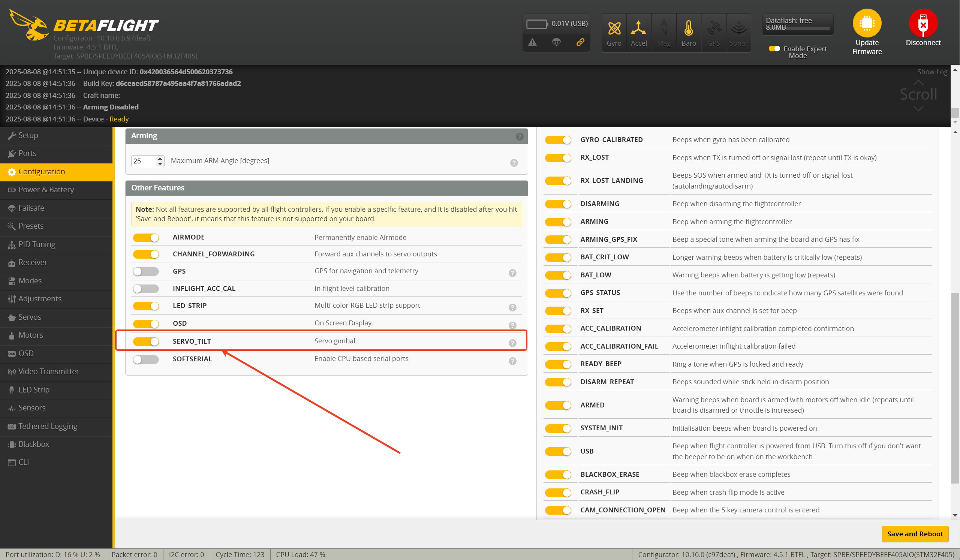
Task: Toggle CHANNEL_FORWARDING feature switch
Action: click(146, 254)
